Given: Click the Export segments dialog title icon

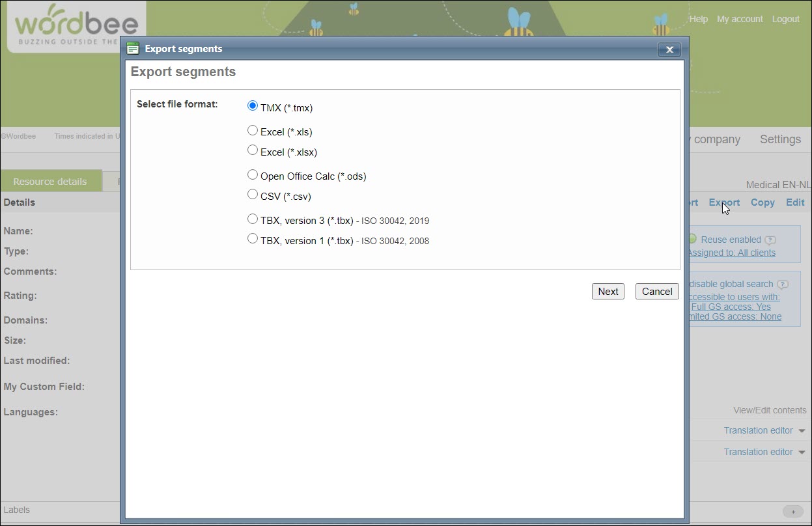Looking at the screenshot, I should pos(133,49).
